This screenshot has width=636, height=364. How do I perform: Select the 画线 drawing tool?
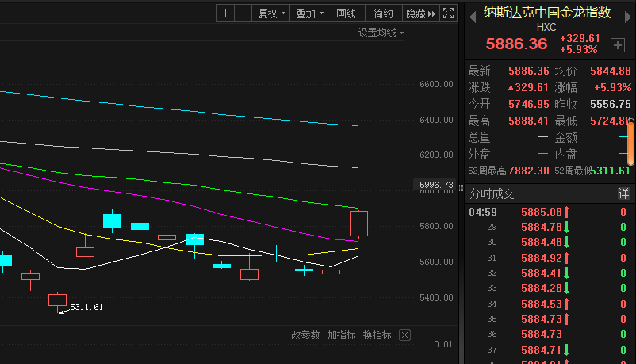pos(346,13)
